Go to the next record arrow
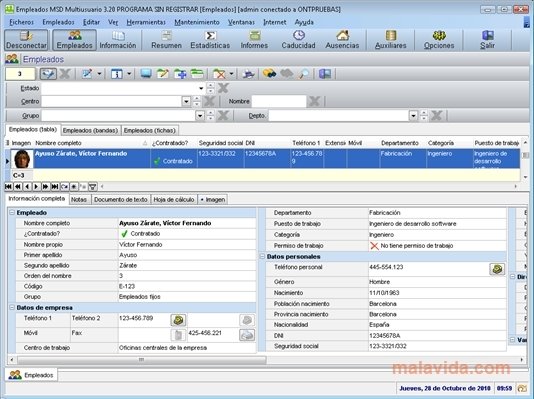Viewport: 534px width, 399px height. (x=36, y=186)
